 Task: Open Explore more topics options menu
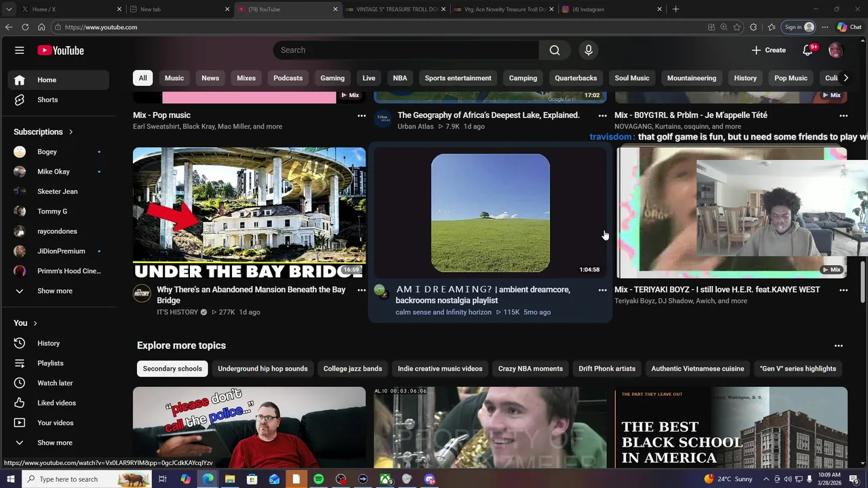[839, 346]
